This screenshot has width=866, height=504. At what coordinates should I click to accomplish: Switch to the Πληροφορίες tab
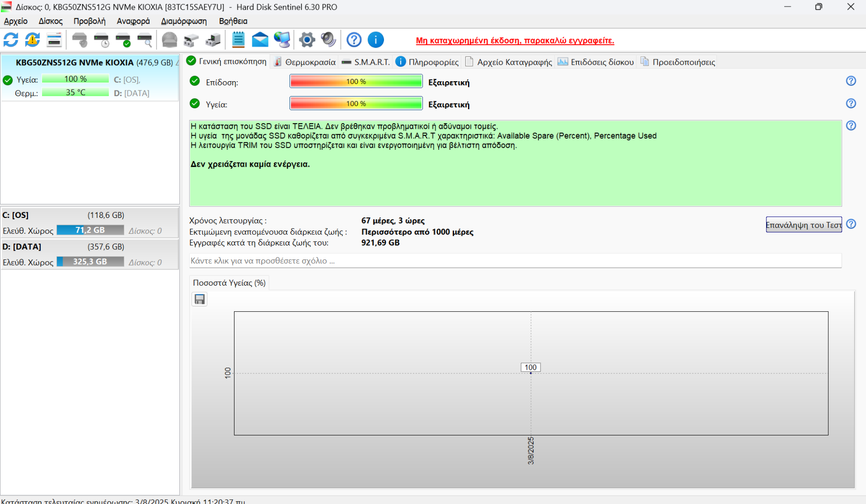point(427,62)
